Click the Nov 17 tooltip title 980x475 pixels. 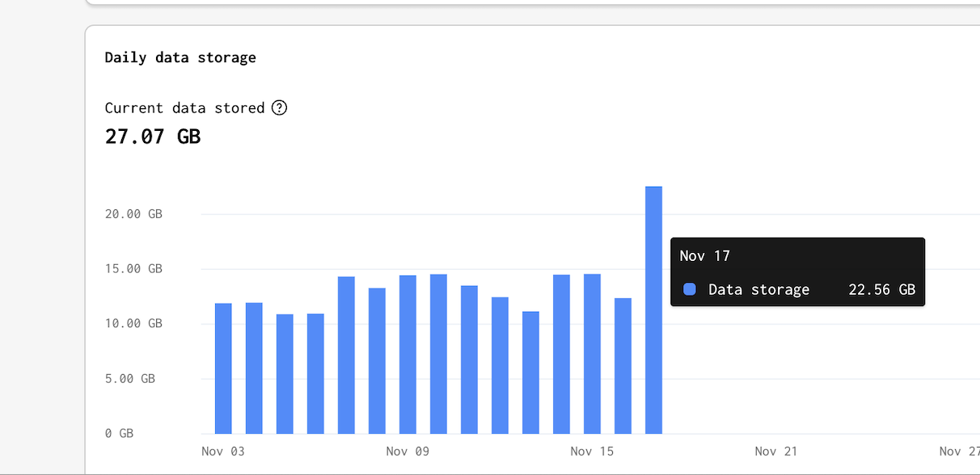click(x=704, y=256)
